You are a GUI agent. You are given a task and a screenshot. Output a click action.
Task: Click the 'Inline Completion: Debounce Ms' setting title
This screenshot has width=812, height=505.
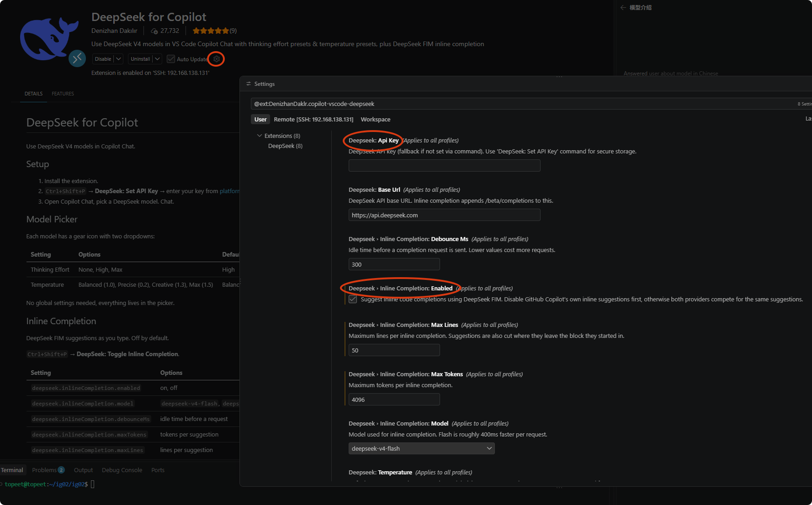pyautogui.click(x=409, y=239)
